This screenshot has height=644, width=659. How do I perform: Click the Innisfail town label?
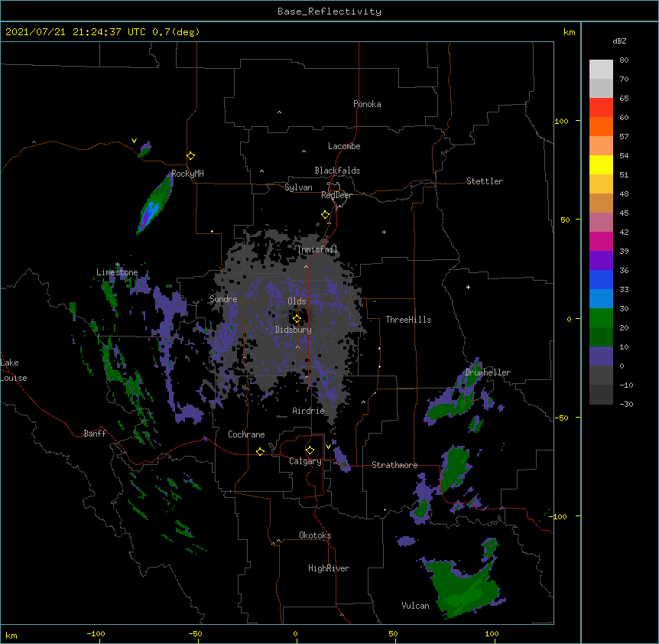[317, 249]
